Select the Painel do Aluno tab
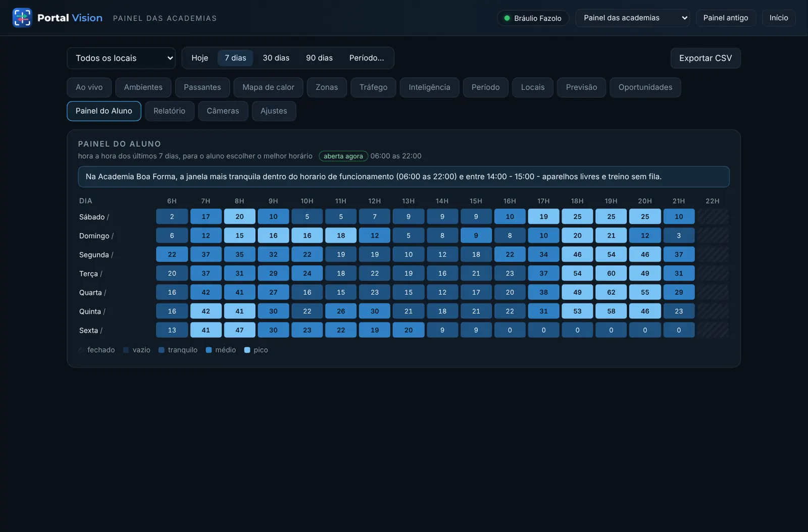Image resolution: width=808 pixels, height=532 pixels. click(x=104, y=111)
